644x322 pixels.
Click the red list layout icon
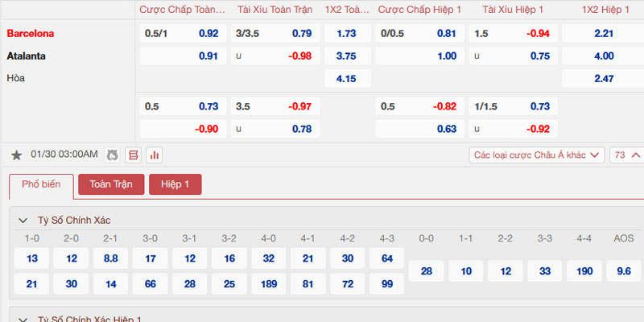click(x=133, y=155)
